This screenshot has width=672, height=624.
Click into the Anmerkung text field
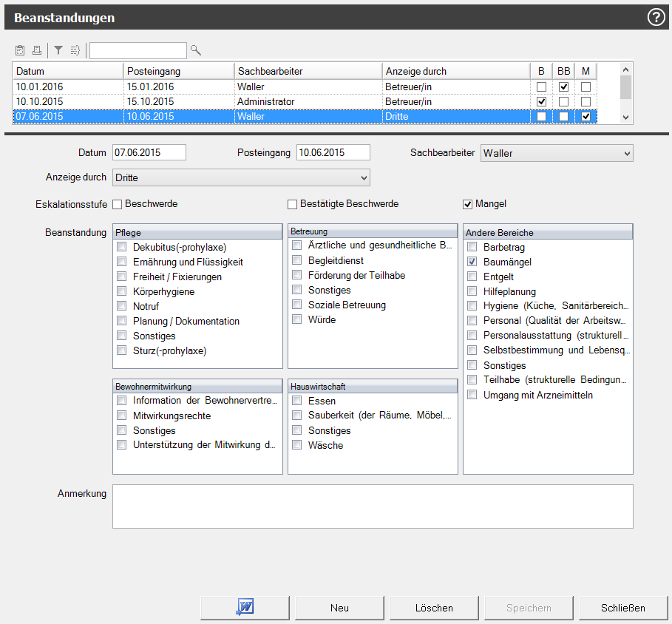[x=373, y=506]
